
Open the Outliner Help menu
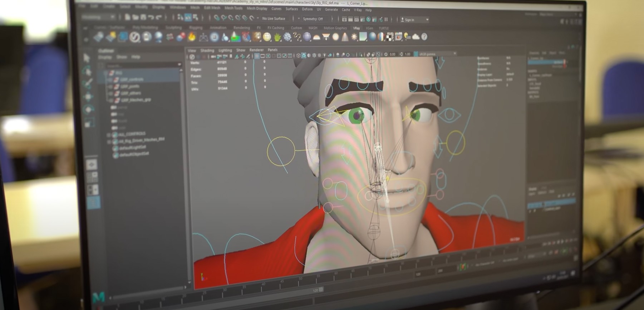click(136, 57)
